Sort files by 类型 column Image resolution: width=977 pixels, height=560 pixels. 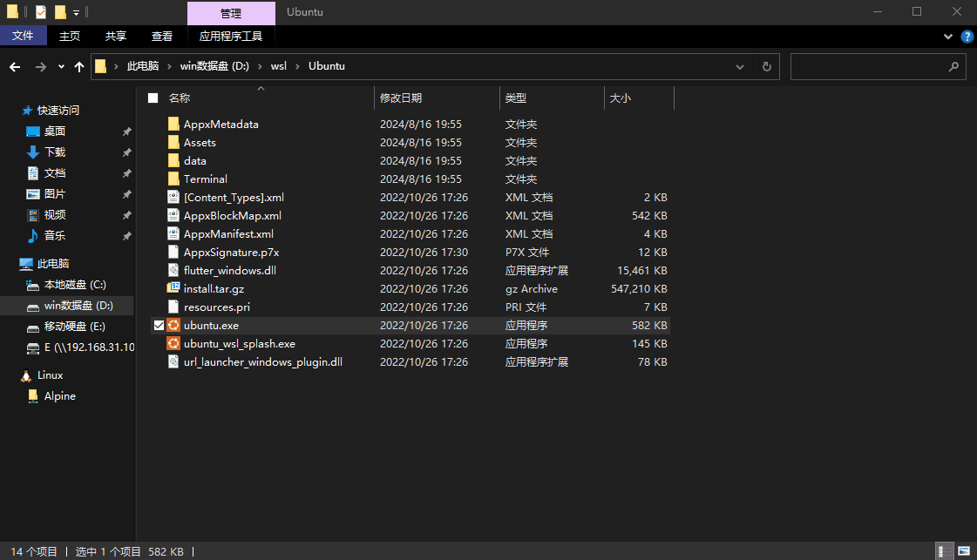pos(515,98)
